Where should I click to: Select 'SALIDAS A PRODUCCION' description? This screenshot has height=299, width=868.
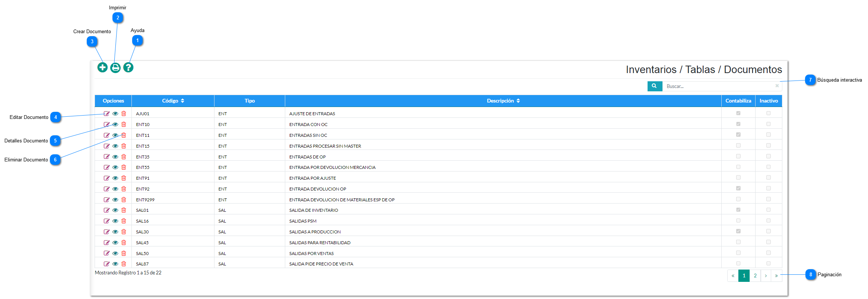(x=315, y=232)
